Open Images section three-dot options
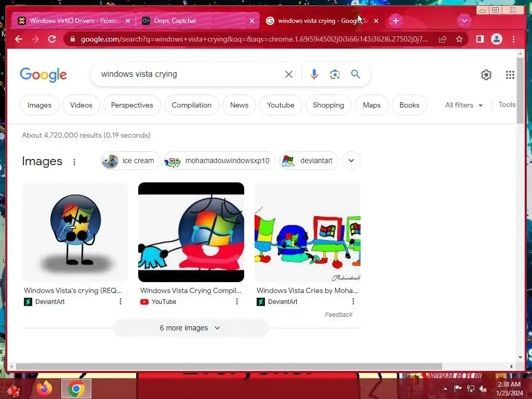532x399 pixels. click(74, 162)
